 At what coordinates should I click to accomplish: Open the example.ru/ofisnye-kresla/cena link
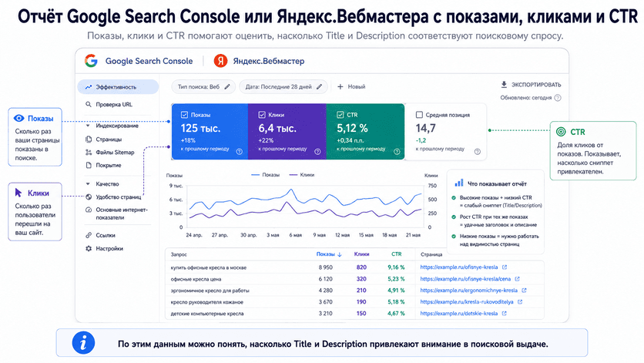[x=465, y=279]
